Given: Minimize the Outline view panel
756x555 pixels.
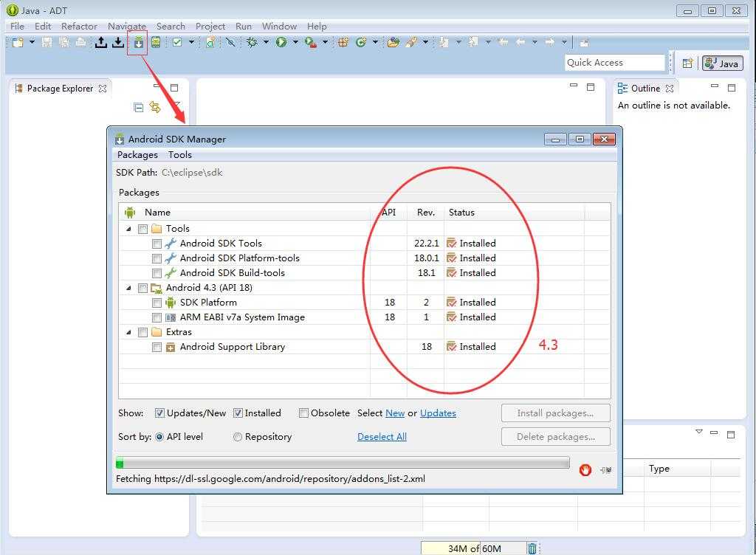Looking at the screenshot, I should (715, 86).
